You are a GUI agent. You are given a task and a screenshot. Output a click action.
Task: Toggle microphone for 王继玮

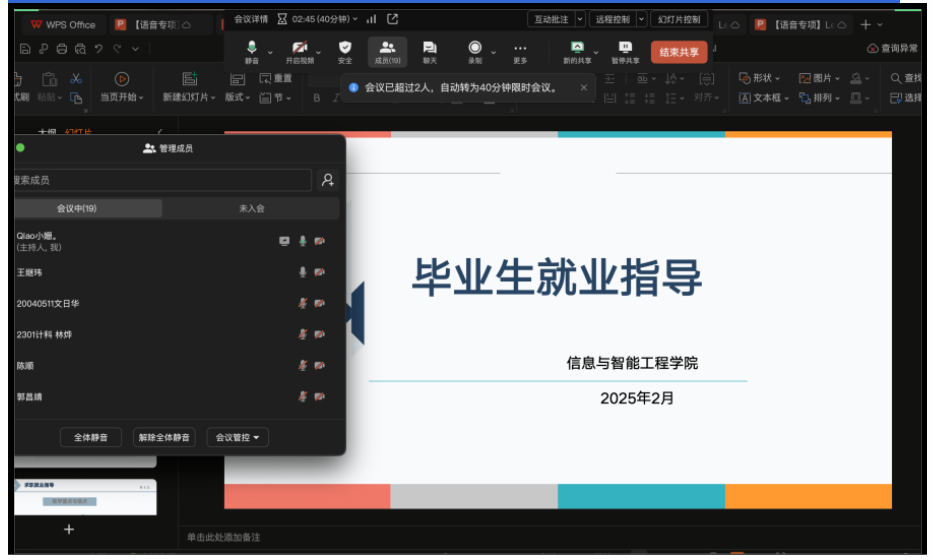(303, 272)
